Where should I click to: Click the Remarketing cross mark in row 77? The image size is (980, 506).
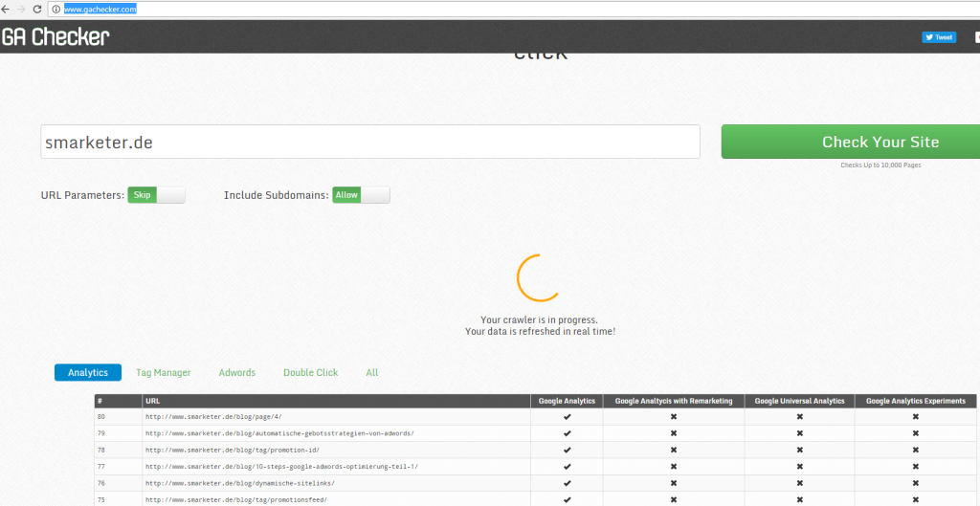tap(674, 467)
